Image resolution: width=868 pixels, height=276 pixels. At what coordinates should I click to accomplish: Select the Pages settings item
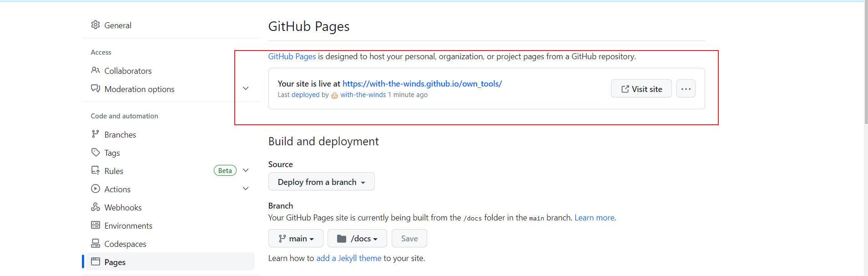click(x=171, y=262)
